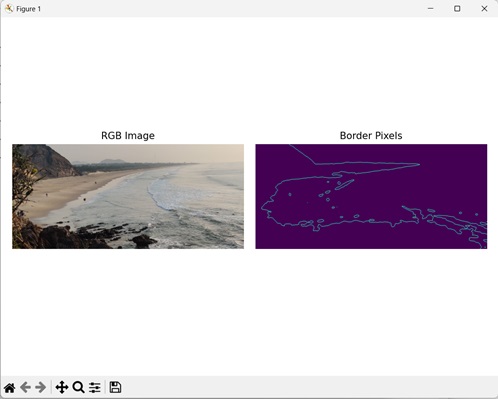498x399 pixels.
Task: Go back to previous view arrow
Action: 25,387
